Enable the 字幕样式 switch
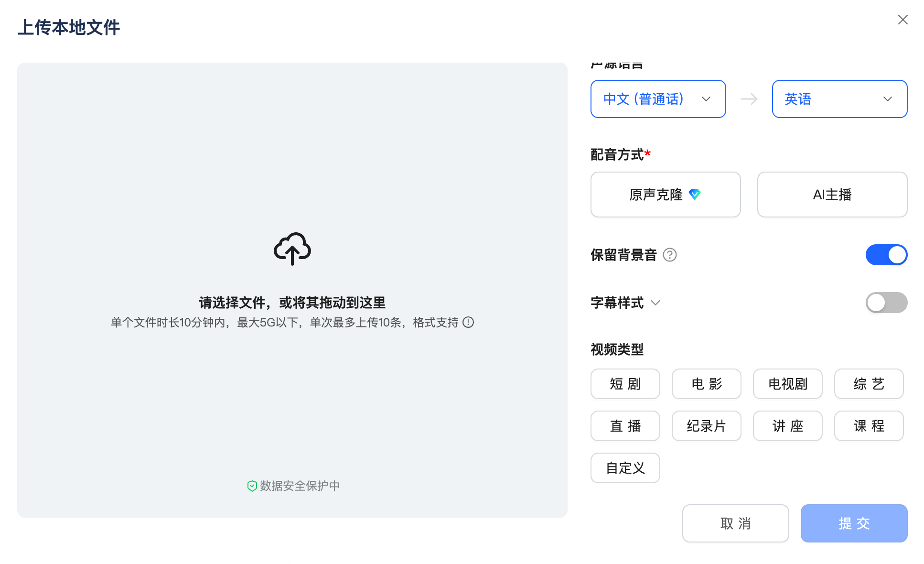924x564 pixels. (886, 303)
